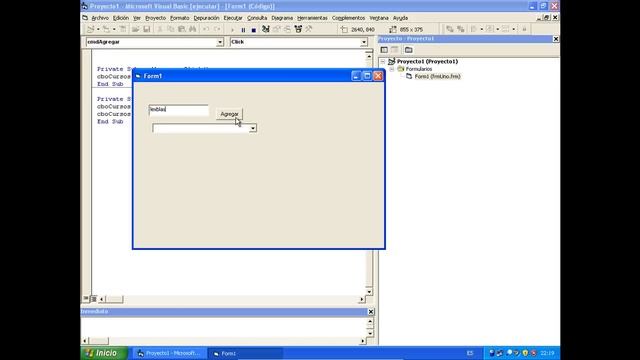Click the Add Form toolbar icon

[106, 29]
